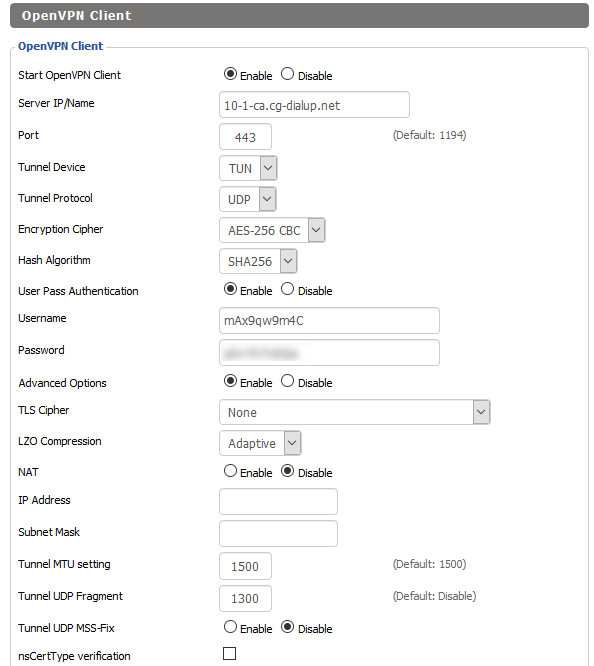Open the Hash Algorithm SHA256 dropdown
Viewport: 594px width, 666px height.
pos(258,261)
